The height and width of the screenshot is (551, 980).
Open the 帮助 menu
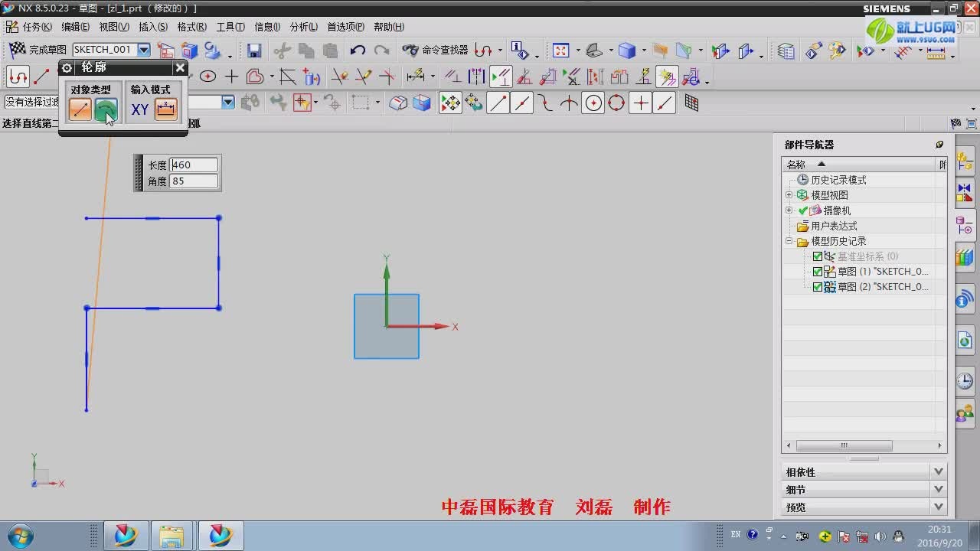click(x=389, y=27)
